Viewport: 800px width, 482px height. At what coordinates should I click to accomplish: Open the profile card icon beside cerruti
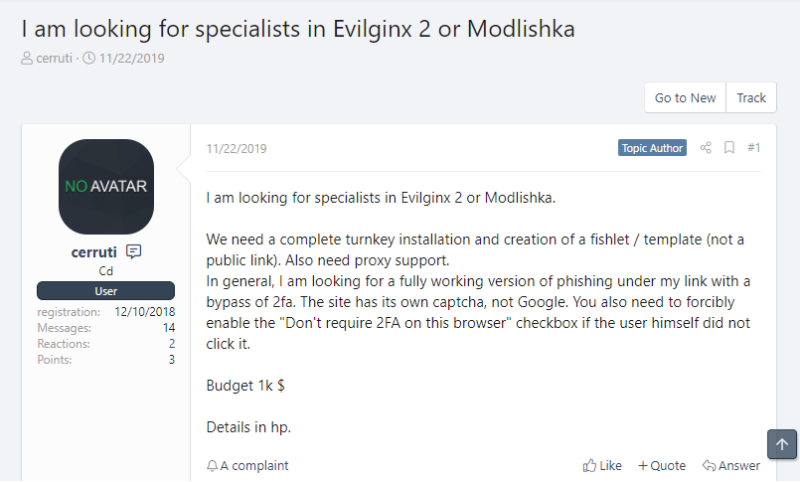[x=134, y=251]
